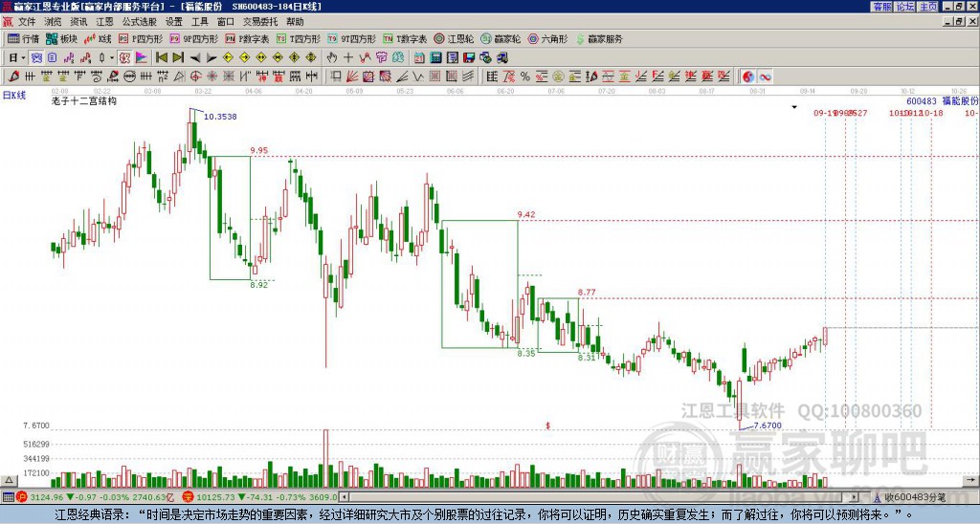Click the gold coin 金 icon
Viewport: 980px width, 524px height.
click(558, 76)
